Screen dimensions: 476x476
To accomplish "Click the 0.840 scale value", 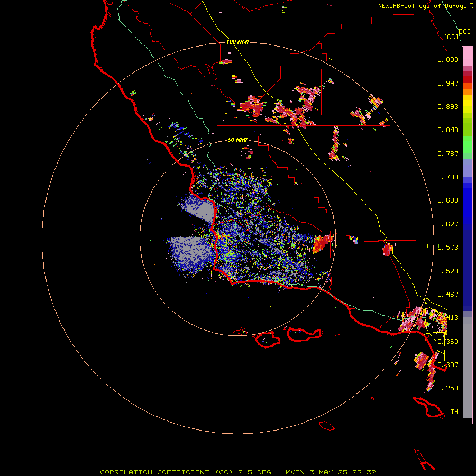I will [x=448, y=130].
